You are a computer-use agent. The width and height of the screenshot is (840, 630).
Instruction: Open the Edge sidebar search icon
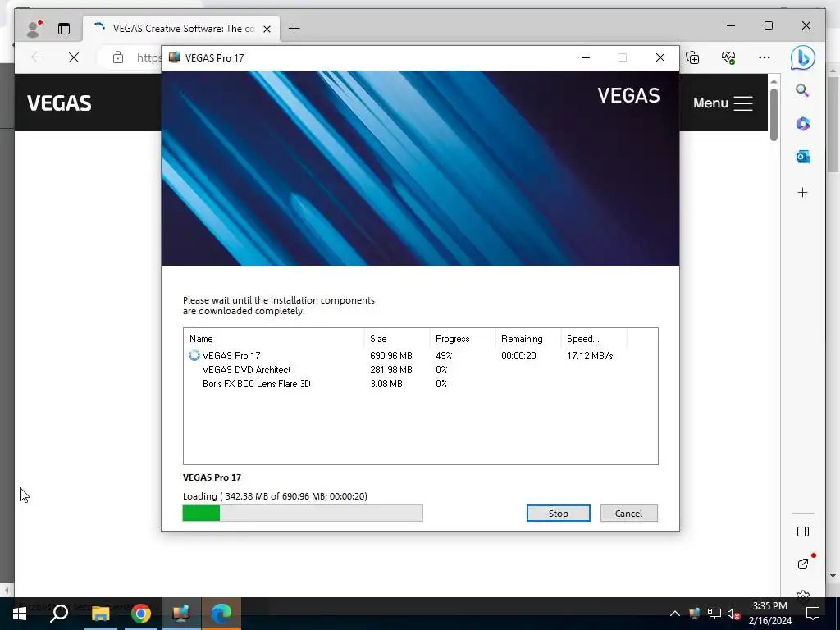(x=802, y=90)
